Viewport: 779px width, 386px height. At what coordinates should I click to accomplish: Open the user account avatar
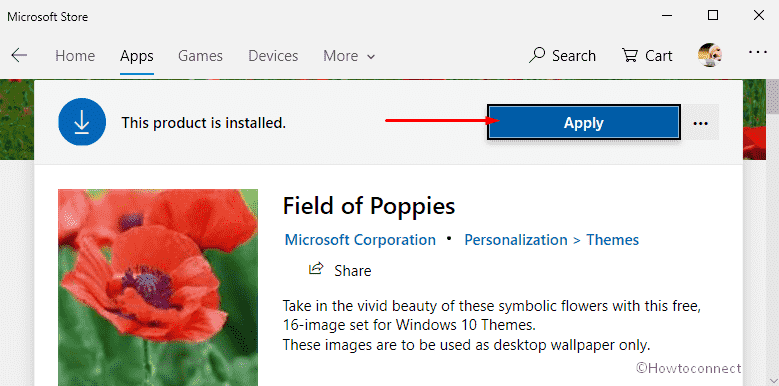pyautogui.click(x=709, y=55)
